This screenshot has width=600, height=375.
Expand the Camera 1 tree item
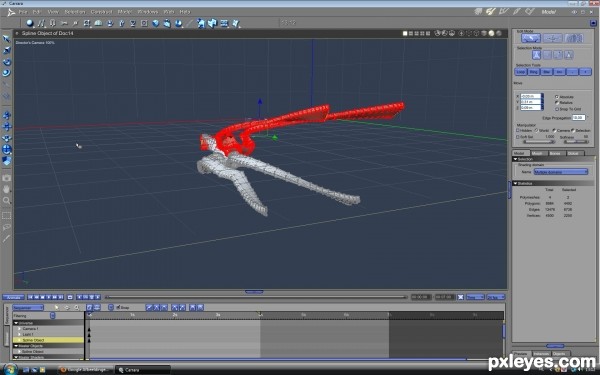coord(20,329)
